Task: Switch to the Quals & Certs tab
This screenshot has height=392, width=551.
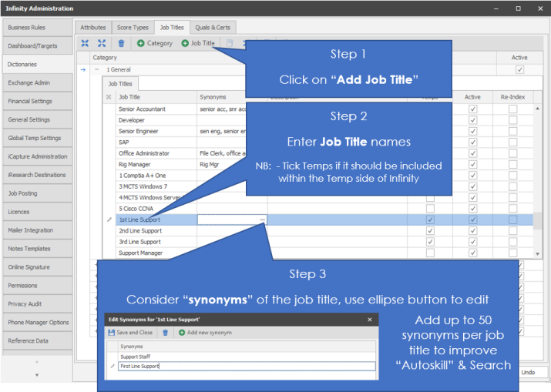Action: 212,27
